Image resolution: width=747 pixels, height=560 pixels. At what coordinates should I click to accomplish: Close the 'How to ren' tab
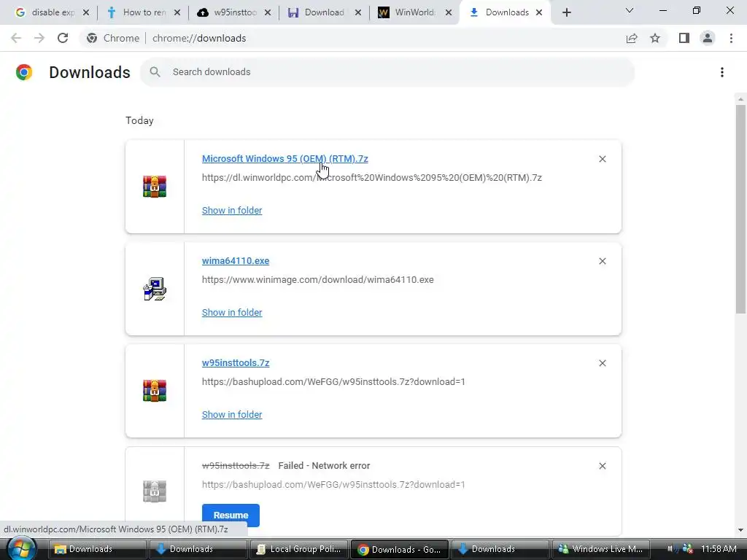[x=177, y=12]
